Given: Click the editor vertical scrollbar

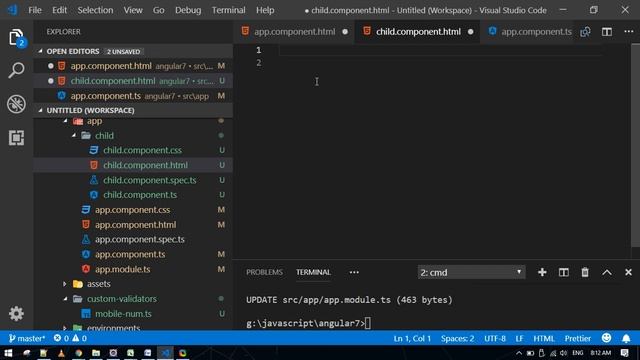Looking at the screenshot, I should (635, 145).
